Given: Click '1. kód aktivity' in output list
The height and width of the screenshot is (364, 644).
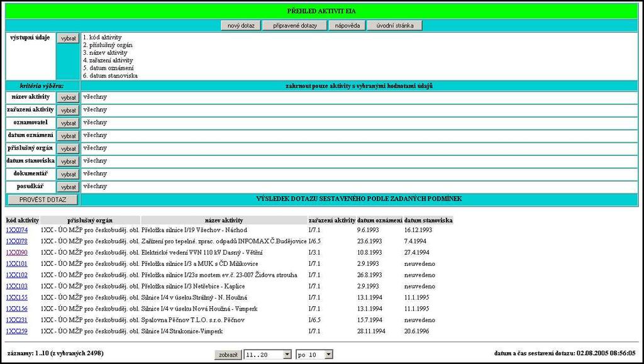Looking at the screenshot, I should 103,37.
